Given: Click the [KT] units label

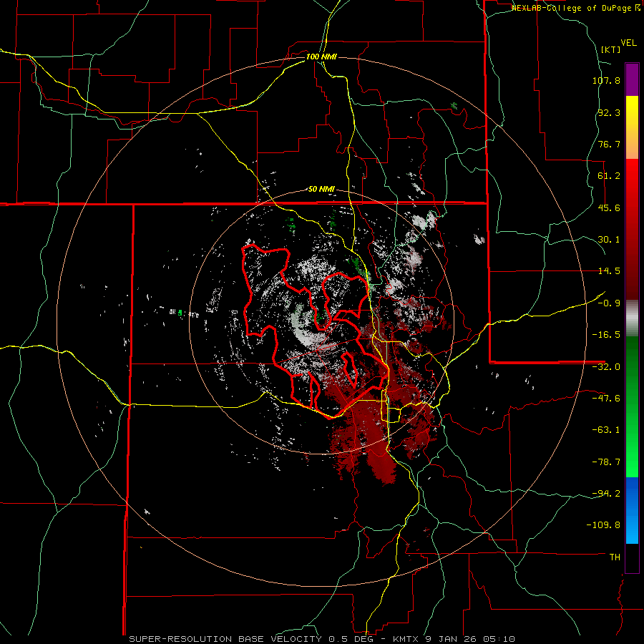Looking at the screenshot, I should [x=611, y=49].
